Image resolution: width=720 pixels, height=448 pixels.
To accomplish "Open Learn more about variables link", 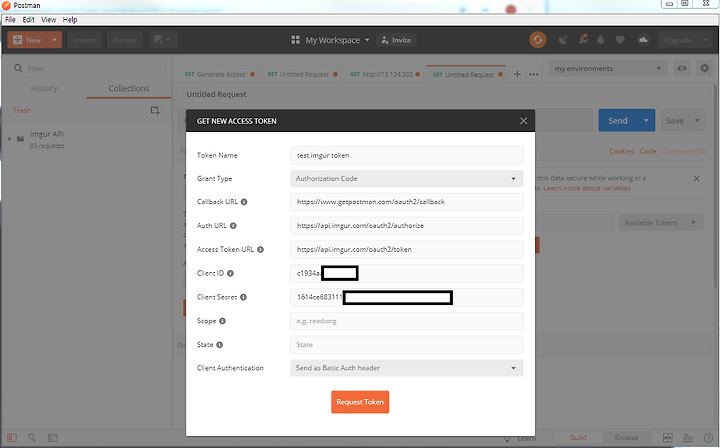I will [x=587, y=188].
